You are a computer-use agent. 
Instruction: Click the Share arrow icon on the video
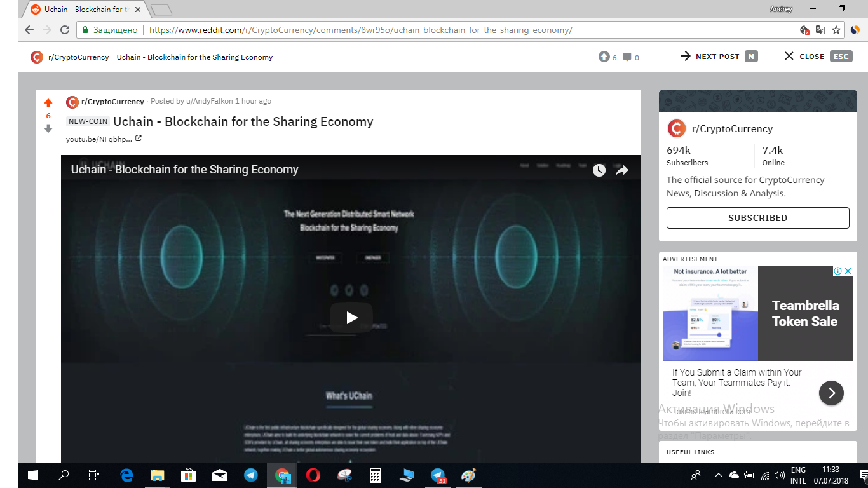tap(622, 170)
